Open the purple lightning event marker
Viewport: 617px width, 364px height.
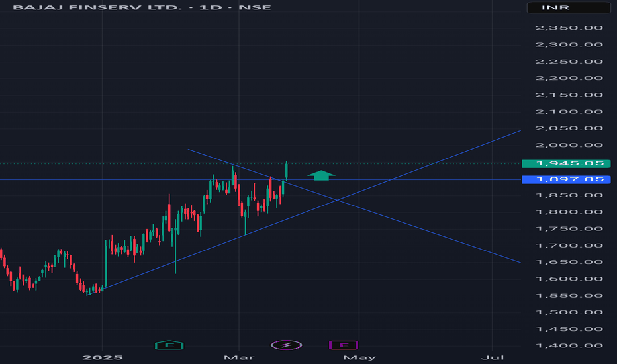click(287, 345)
